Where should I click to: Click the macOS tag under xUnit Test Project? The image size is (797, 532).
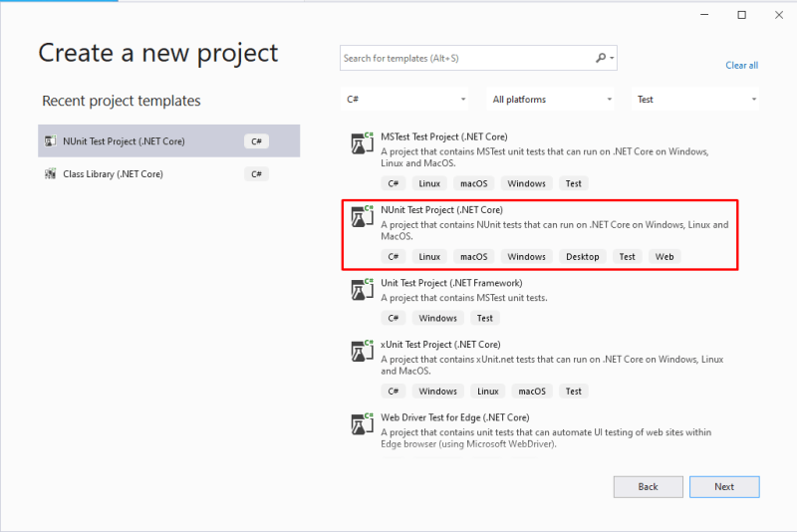coord(532,392)
